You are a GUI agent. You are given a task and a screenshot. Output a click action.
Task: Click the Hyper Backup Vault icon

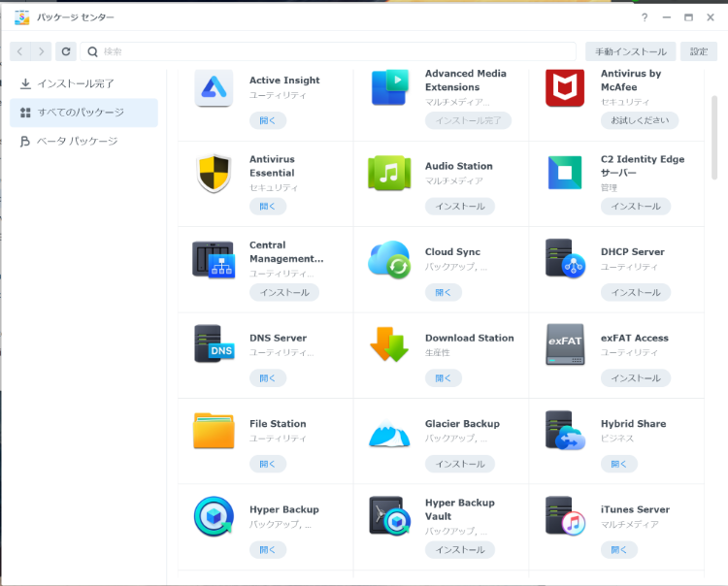(x=390, y=516)
